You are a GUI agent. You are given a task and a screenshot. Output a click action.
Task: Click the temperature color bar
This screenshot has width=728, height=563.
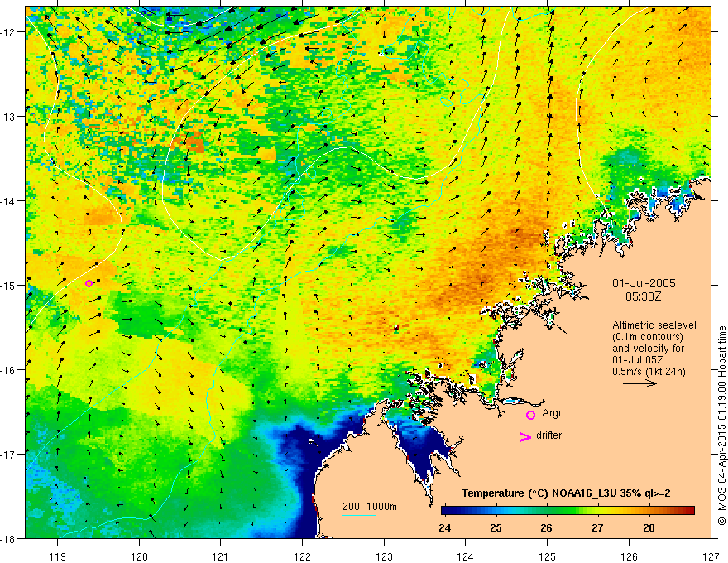568,510
